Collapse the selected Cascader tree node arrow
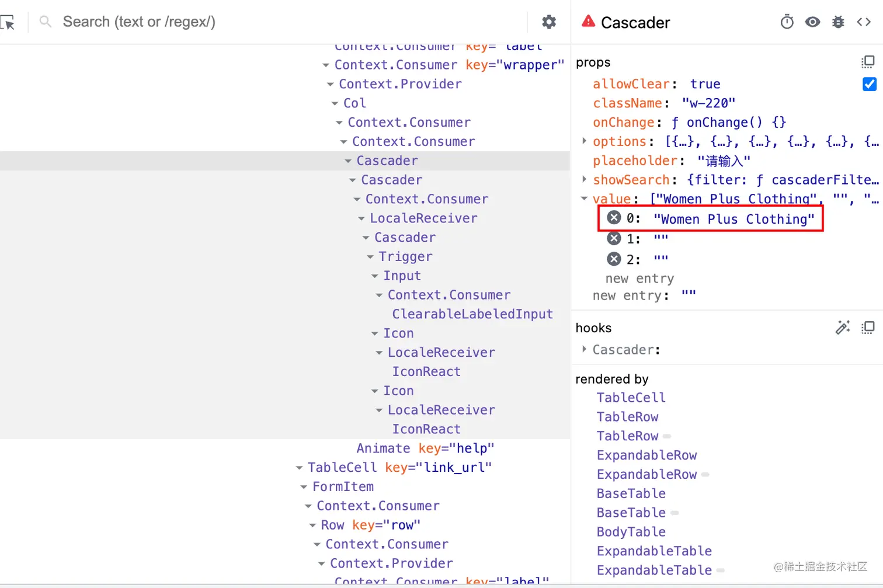Image resolution: width=883 pixels, height=588 pixels. point(348,161)
